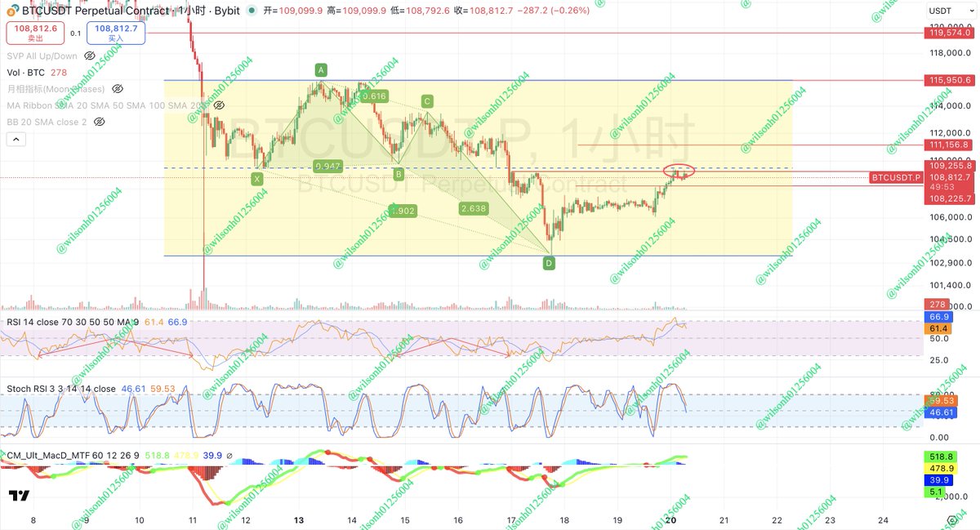This screenshot has height=530, width=980.
Task: Click the MACD 478.9 axis value label
Action: [x=942, y=468]
